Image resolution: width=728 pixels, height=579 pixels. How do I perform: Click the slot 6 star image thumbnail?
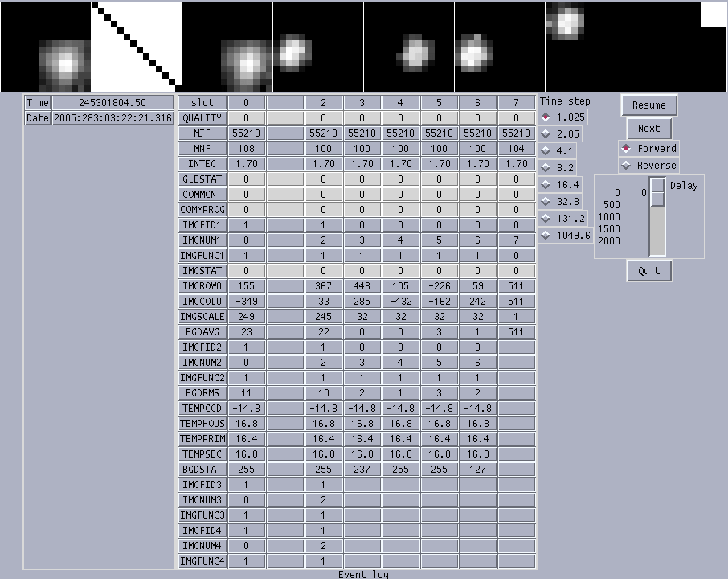591,47
